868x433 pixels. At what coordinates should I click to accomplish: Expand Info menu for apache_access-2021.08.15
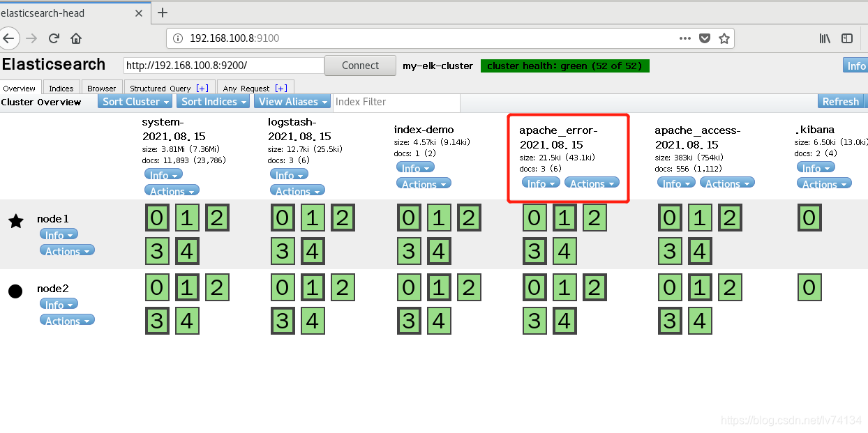tap(676, 183)
